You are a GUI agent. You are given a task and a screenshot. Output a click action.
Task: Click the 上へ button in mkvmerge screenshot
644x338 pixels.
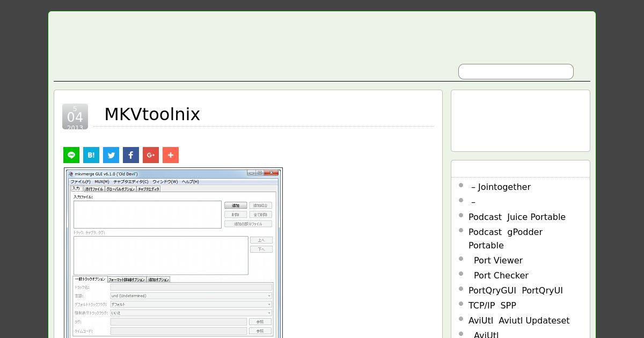tap(261, 240)
